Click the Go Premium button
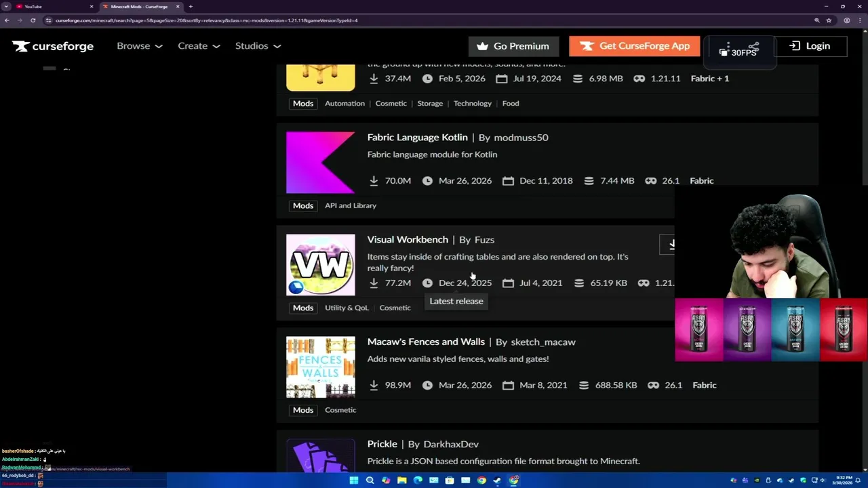The width and height of the screenshot is (868, 488). (513, 46)
